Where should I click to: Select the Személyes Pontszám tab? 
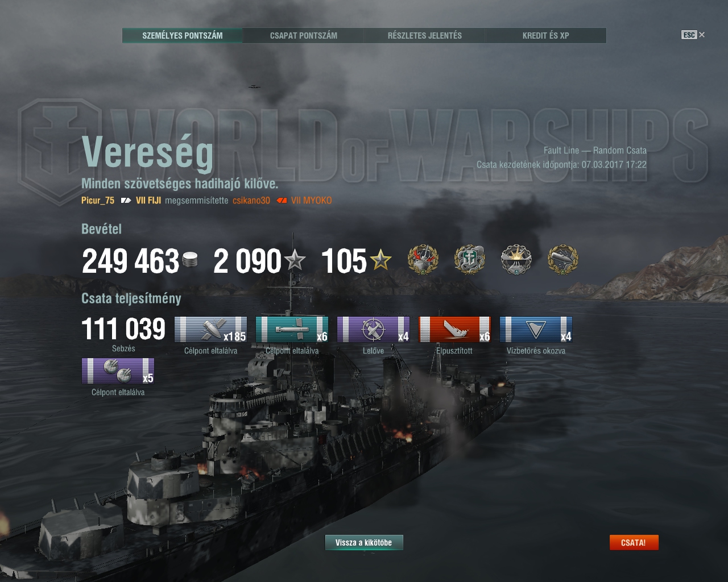tap(183, 35)
